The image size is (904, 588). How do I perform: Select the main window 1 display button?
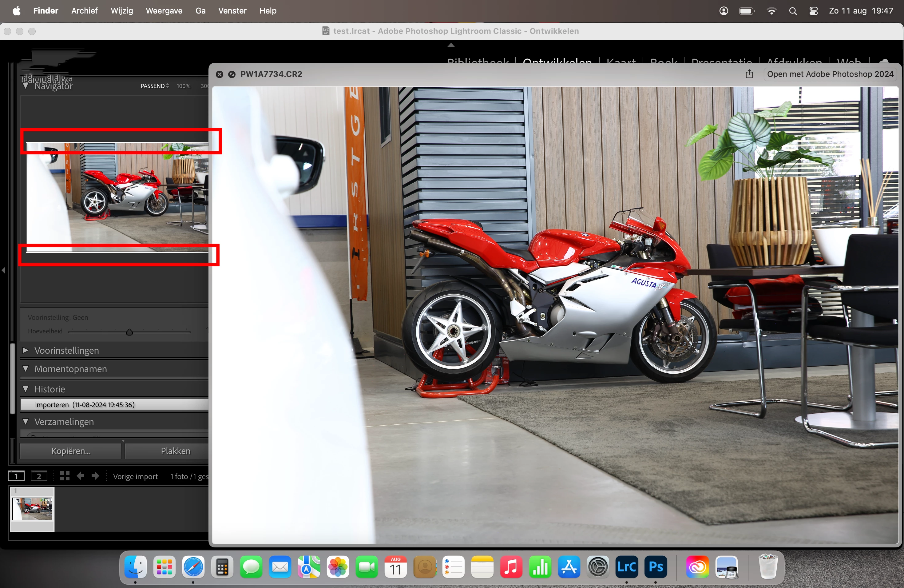click(16, 476)
